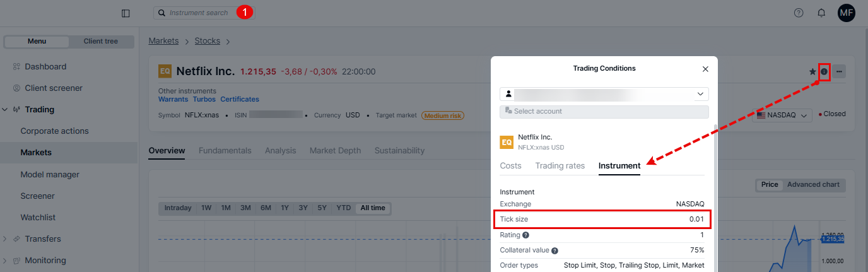Add Netflix to favorites with star icon
868x272 pixels.
(x=812, y=72)
